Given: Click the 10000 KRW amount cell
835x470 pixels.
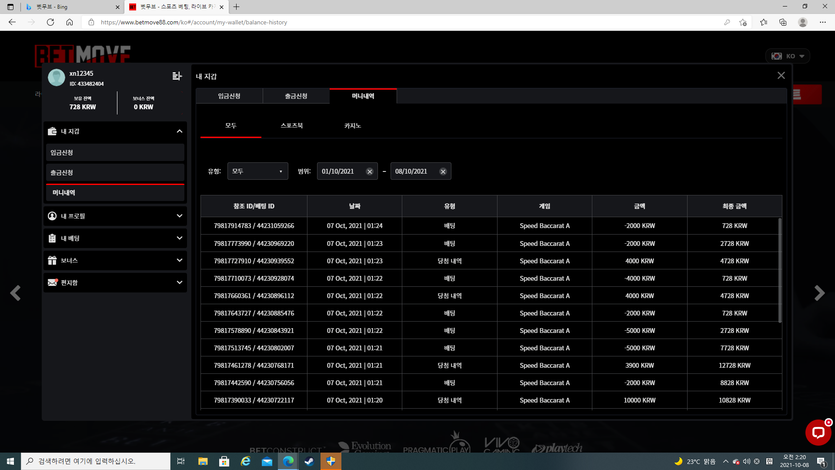Looking at the screenshot, I should coord(640,400).
